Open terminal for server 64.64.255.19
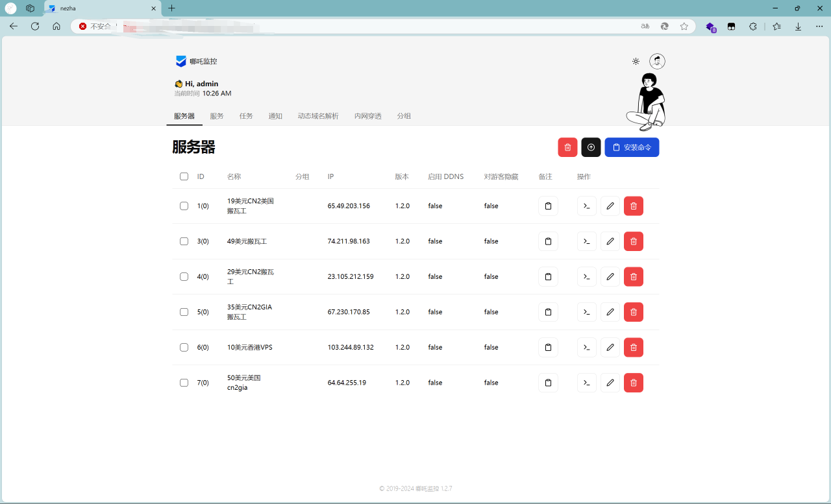 tap(586, 383)
